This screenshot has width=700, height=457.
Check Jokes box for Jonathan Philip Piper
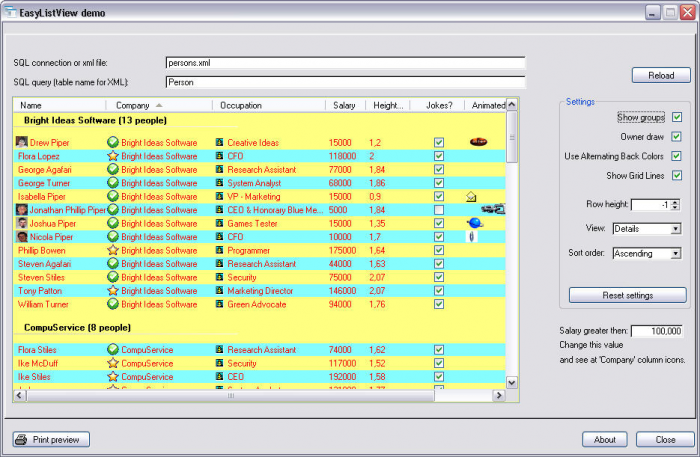[439, 210]
